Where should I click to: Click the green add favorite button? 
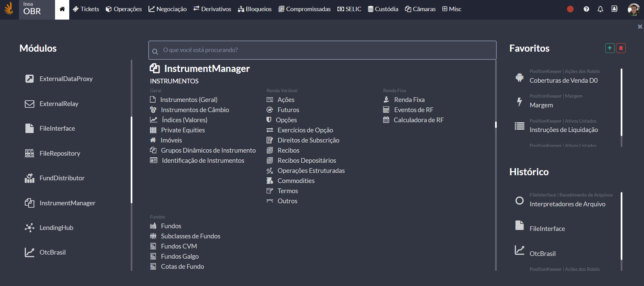click(610, 48)
